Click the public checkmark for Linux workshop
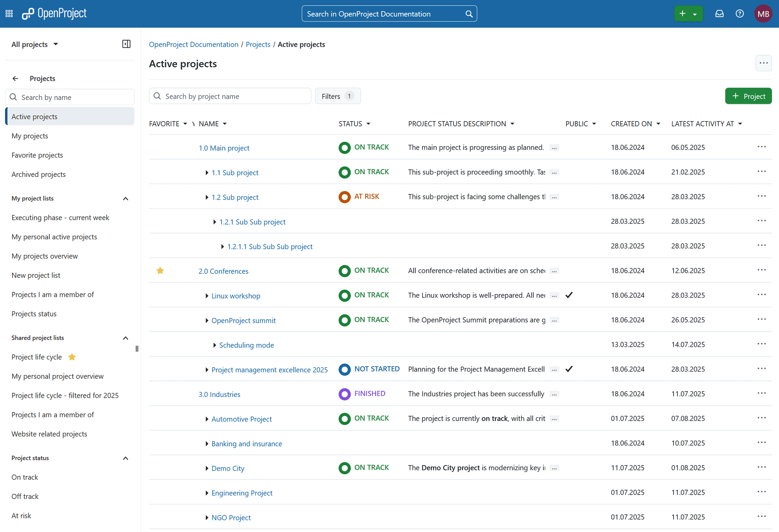 pos(569,295)
